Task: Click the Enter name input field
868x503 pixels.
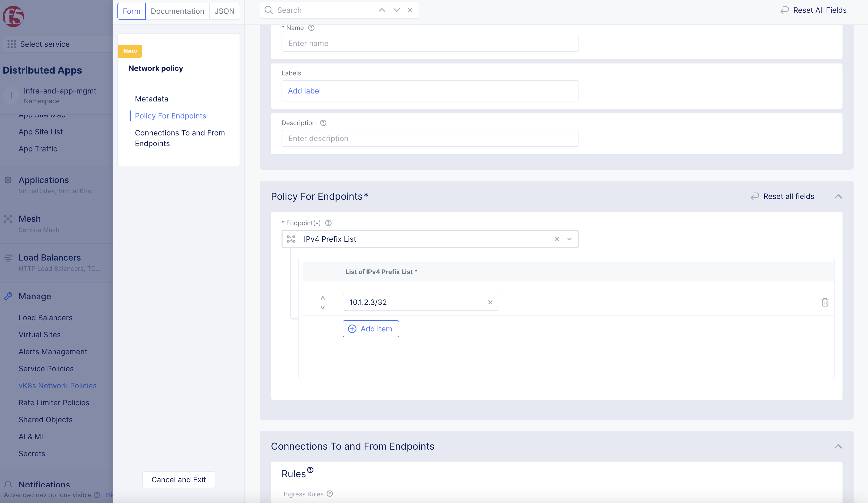Action: tap(430, 43)
